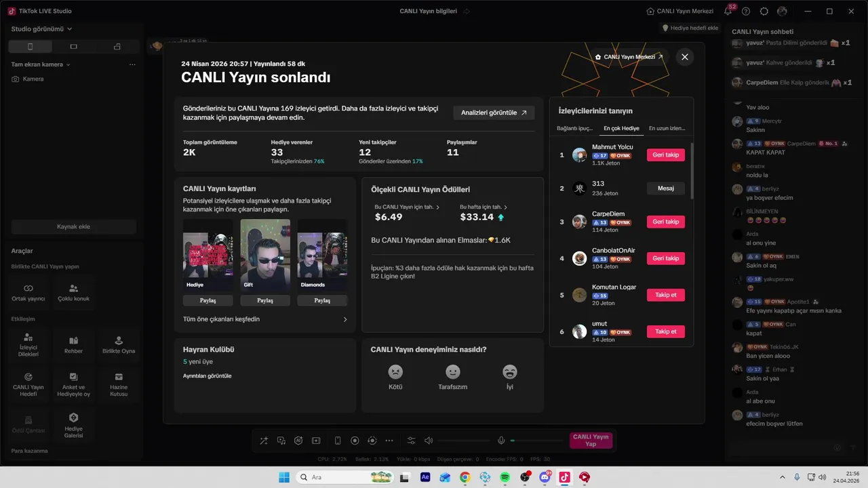Viewport: 868px width, 488px height.
Task: Expand CANLI Yayın bilgileri in title bar
Action: click(435, 12)
